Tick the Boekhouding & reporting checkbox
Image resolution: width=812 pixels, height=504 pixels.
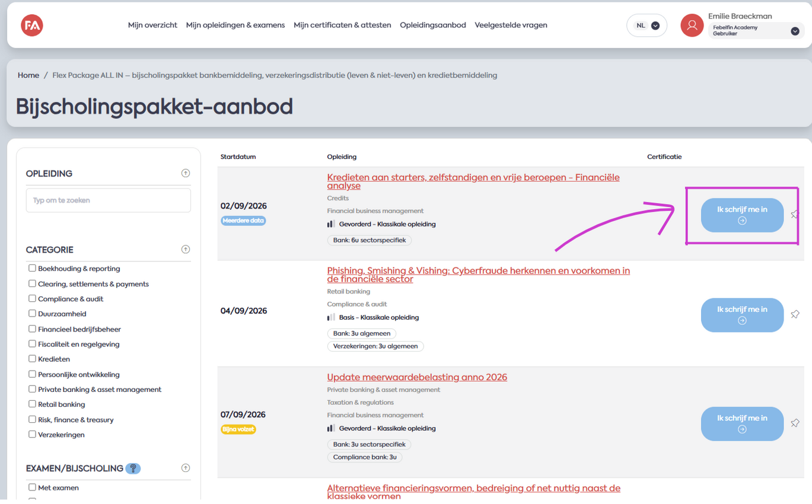coord(32,268)
